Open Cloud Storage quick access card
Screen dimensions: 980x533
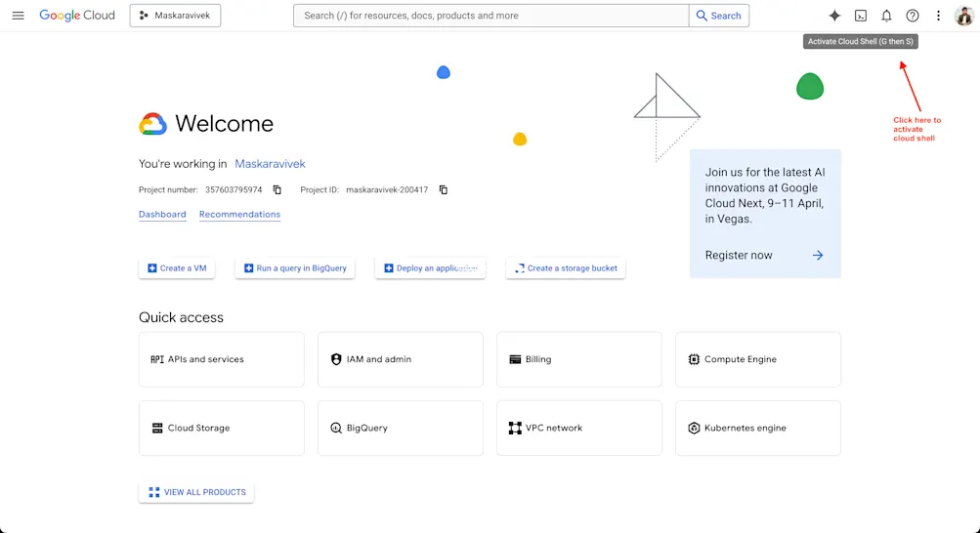(x=221, y=429)
